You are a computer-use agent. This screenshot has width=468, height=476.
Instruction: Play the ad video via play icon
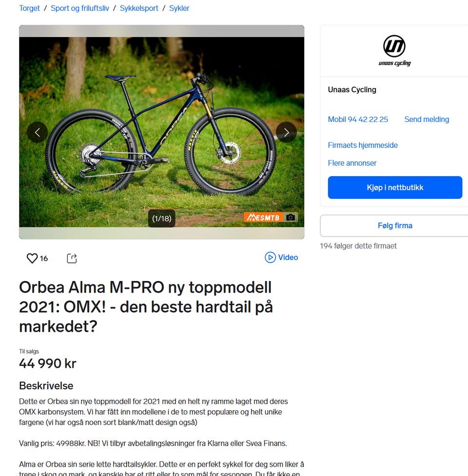point(270,257)
